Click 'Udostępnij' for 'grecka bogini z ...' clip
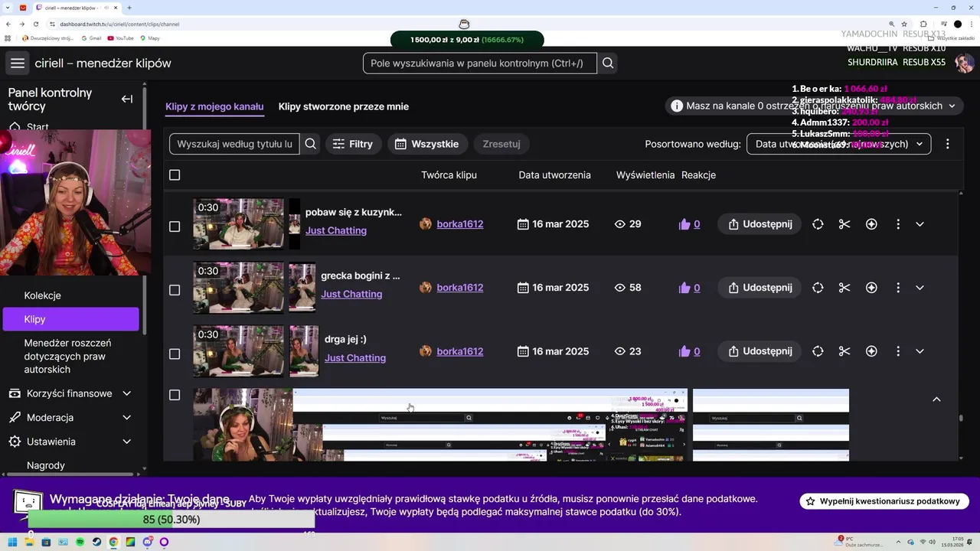980x551 pixels. pos(759,288)
